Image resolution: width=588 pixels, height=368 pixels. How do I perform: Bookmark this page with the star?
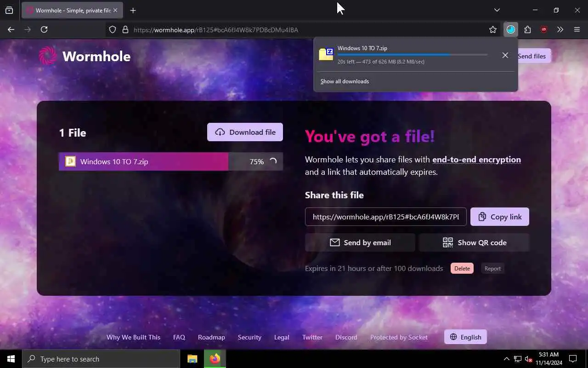pos(493,29)
